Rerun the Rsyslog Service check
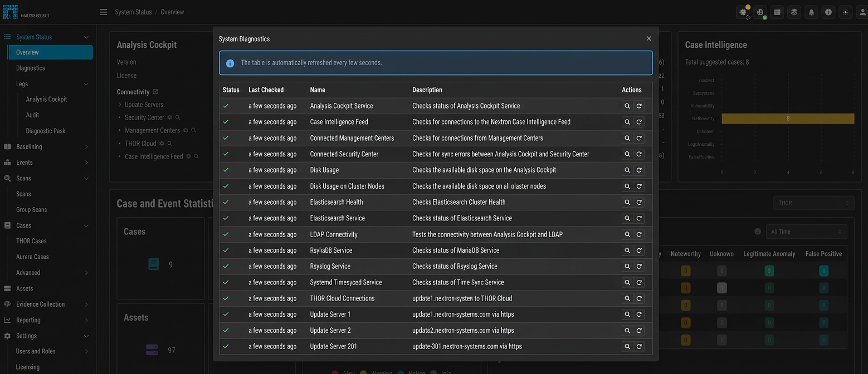Viewport: 868px width, 374px height. (639, 267)
